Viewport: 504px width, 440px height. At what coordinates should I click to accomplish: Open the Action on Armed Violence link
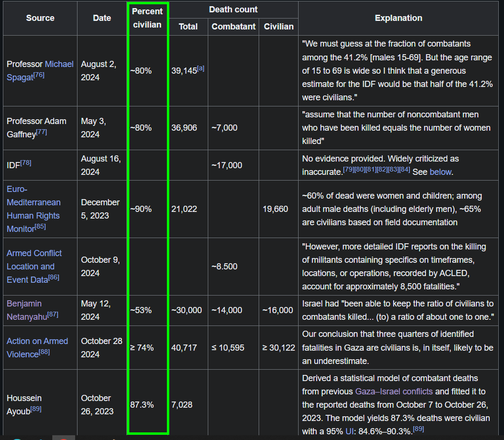[37, 347]
